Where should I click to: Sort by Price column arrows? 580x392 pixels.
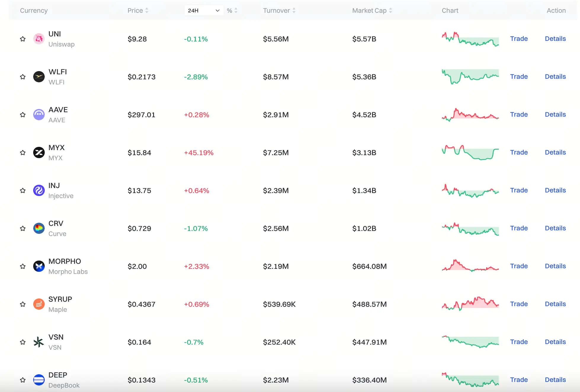pyautogui.click(x=147, y=11)
